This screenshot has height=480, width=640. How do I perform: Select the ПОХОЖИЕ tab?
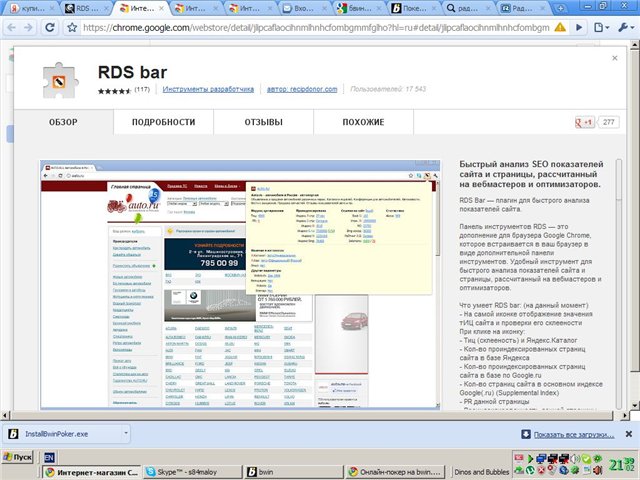[x=363, y=122]
